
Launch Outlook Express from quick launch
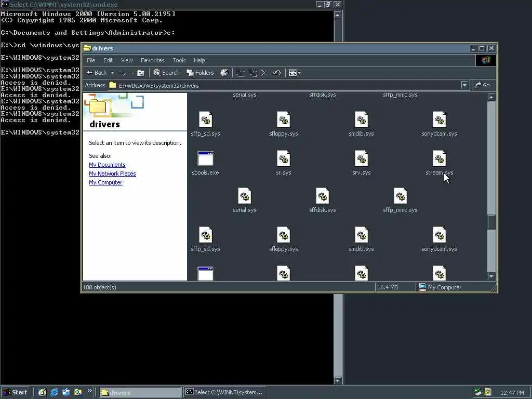66,392
